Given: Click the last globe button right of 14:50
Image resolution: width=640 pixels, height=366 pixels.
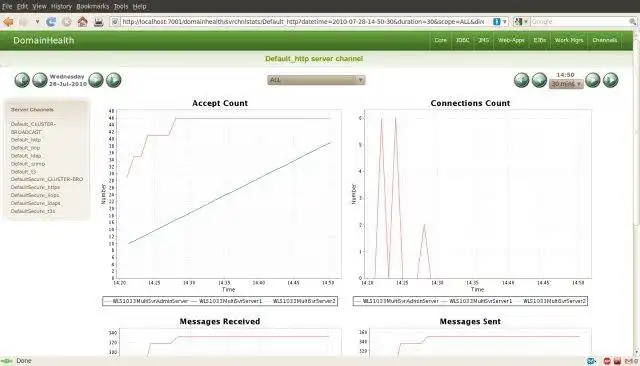Looking at the screenshot, I should [x=610, y=80].
